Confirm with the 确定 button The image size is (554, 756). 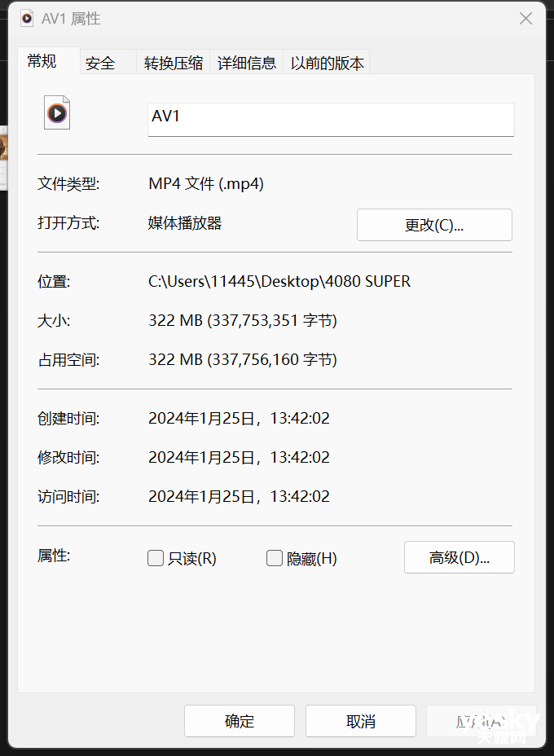point(240,721)
